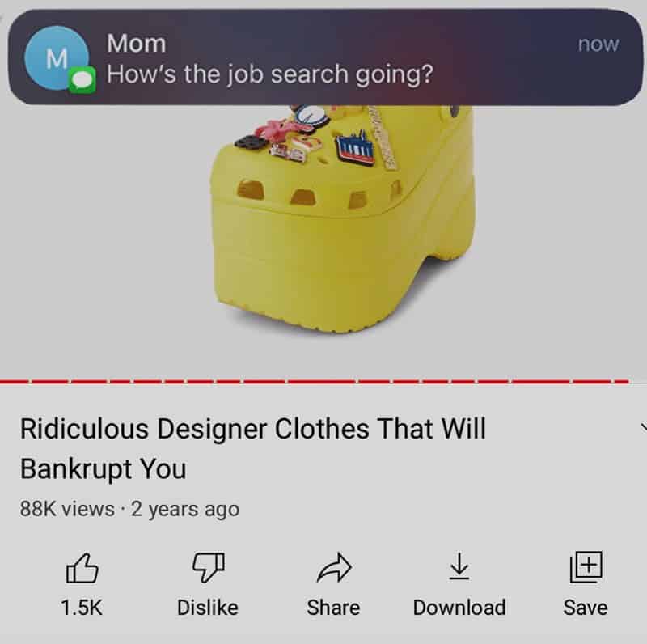Tap the "now" timestamp on notification
The height and width of the screenshot is (644, 647).
click(598, 44)
